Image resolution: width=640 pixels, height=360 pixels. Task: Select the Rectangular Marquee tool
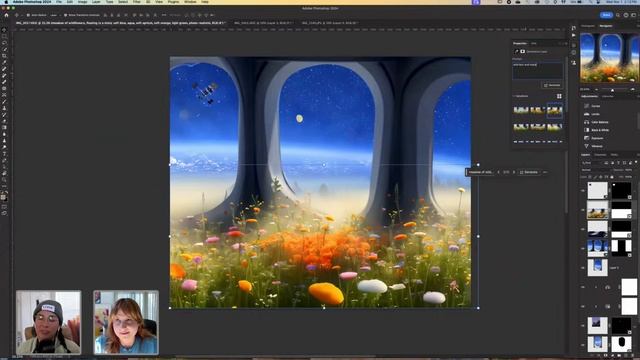tap(4, 36)
